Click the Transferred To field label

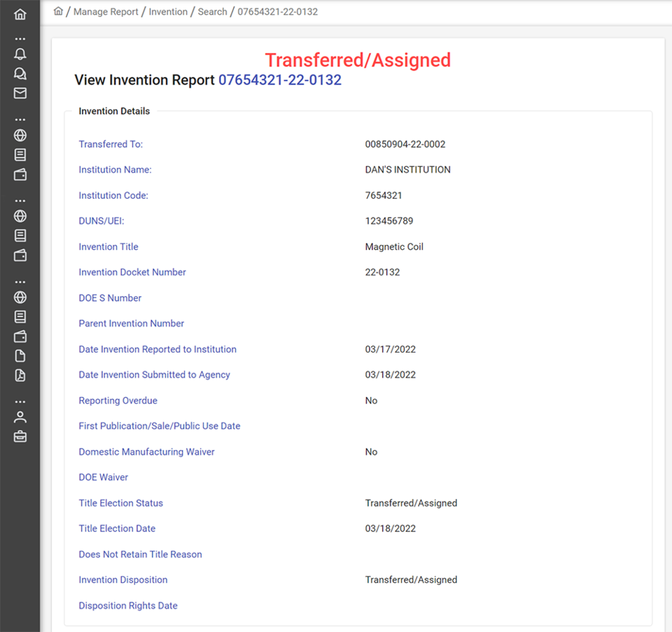111,143
